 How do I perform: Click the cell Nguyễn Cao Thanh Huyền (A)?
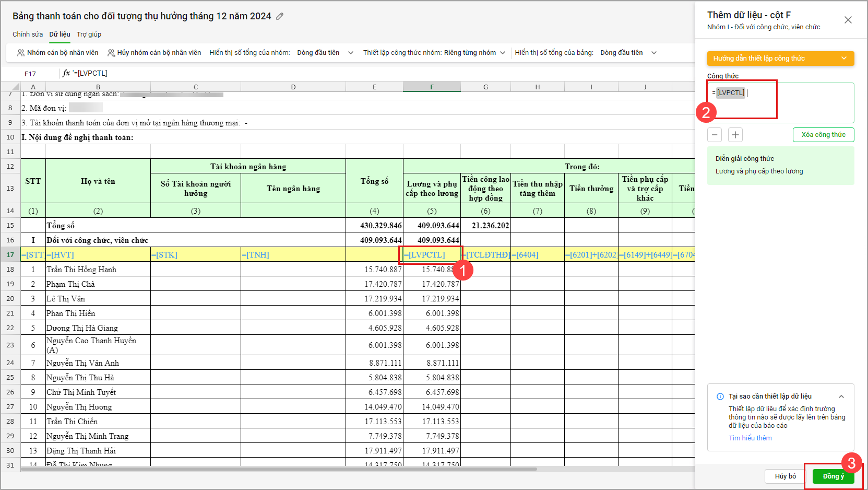[98, 345]
